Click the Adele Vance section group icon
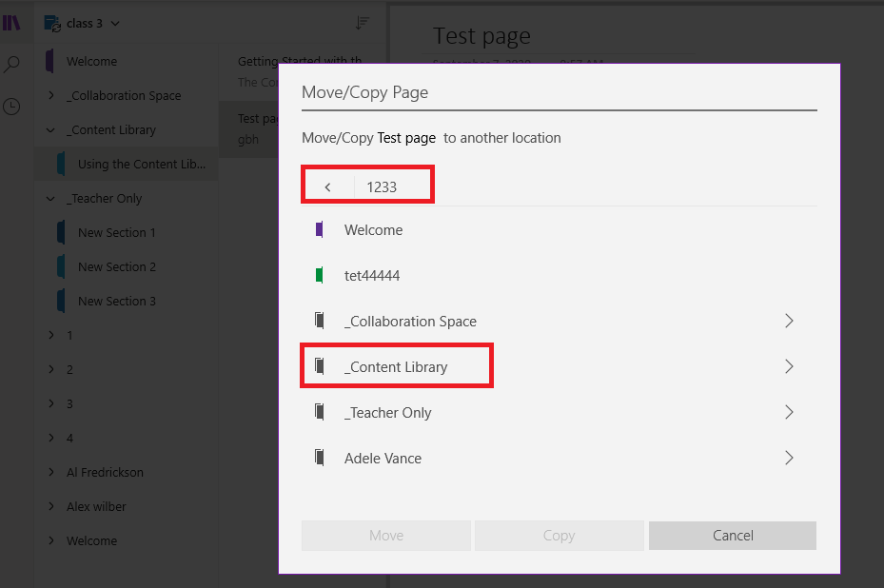 coord(320,458)
